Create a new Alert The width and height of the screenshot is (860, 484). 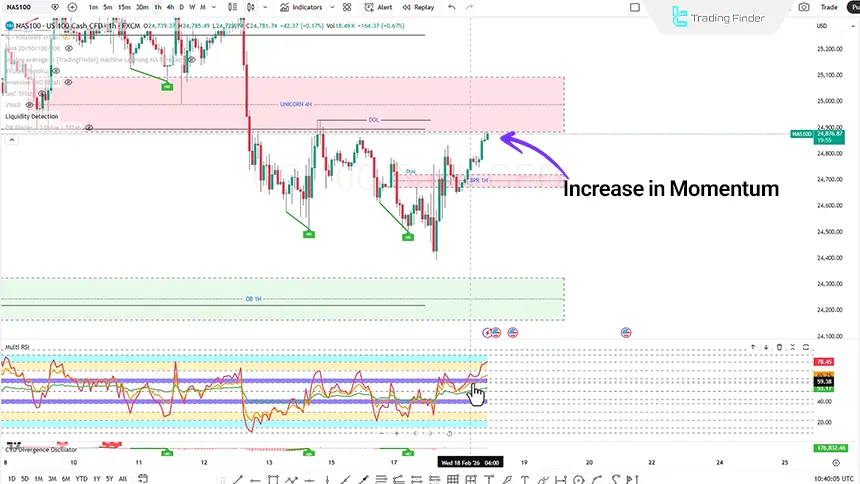(x=378, y=7)
